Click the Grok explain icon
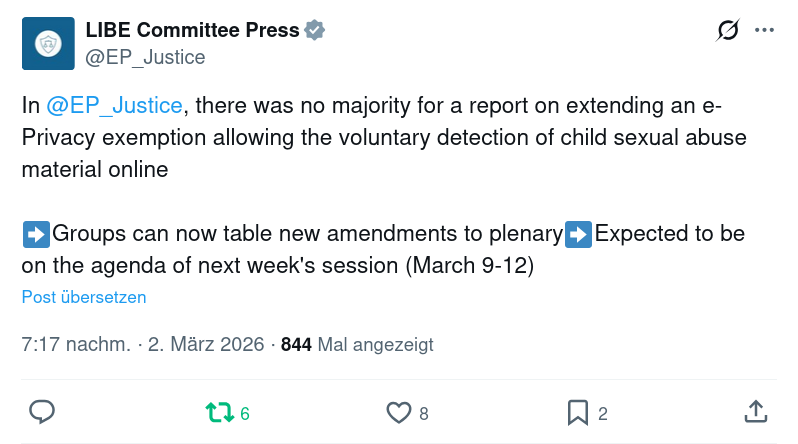 728,31
